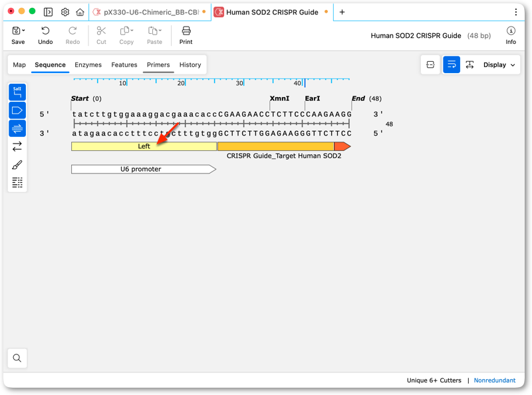Open the Save dropdown arrow
Screen dimensions: 532x395
coord(23,31)
